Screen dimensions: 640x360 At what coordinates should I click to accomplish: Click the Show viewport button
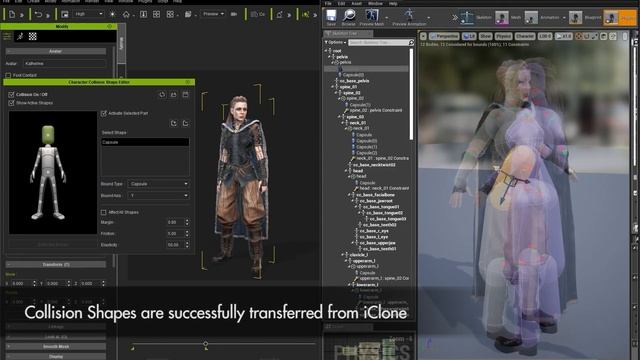tap(485, 36)
